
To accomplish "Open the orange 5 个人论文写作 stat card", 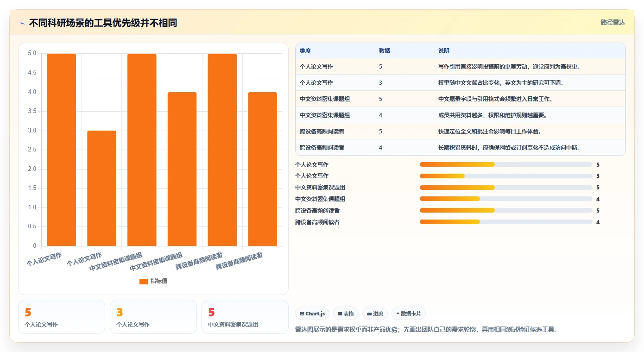I will point(62,317).
